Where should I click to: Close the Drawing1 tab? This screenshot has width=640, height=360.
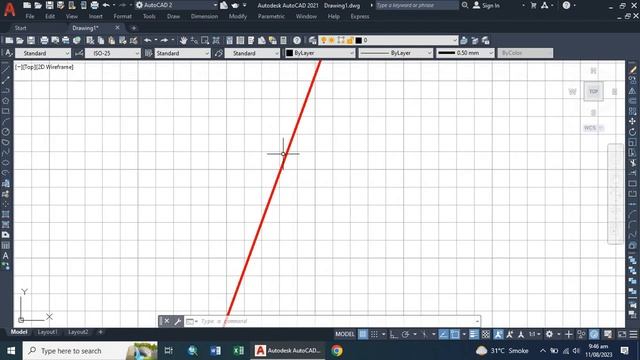(x=118, y=28)
